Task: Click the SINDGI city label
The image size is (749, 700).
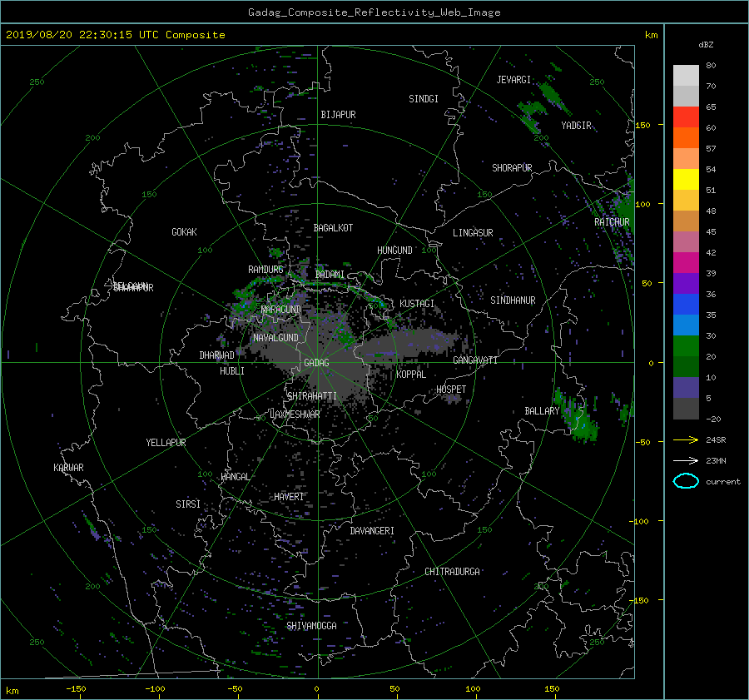Action: pos(424,99)
